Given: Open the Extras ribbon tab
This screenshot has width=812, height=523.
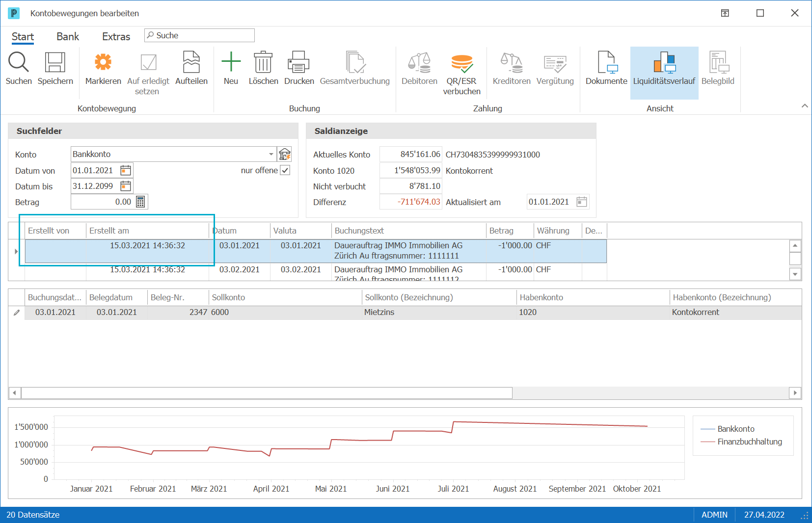Looking at the screenshot, I should 116,37.
